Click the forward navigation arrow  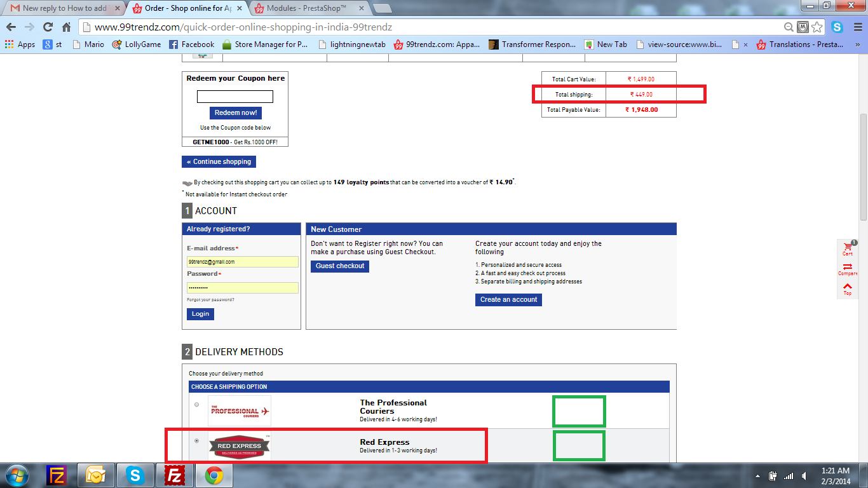[29, 27]
